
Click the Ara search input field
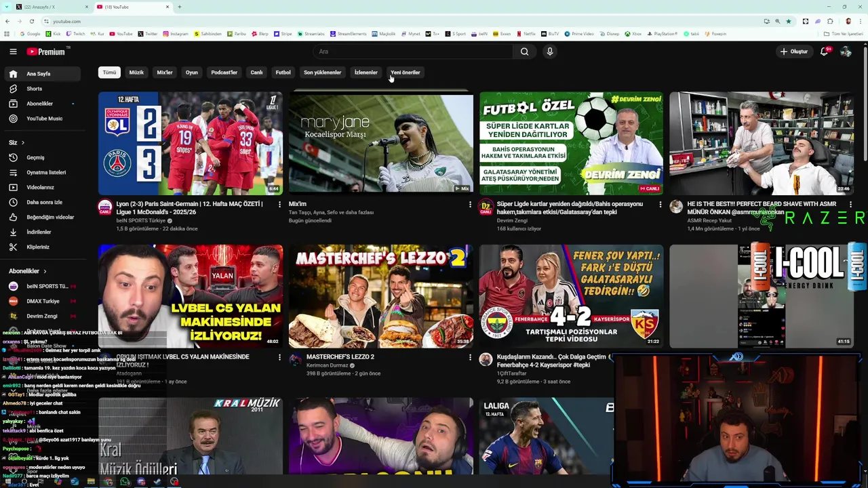click(x=414, y=52)
